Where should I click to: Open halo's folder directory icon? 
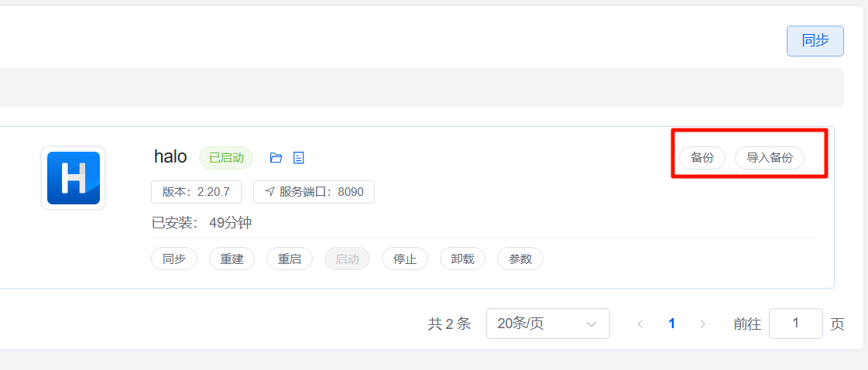[x=276, y=158]
